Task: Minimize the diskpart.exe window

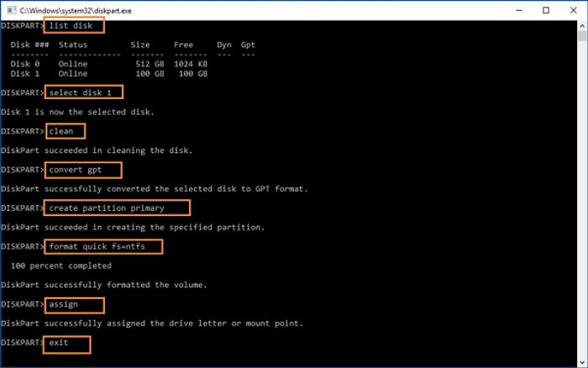Action: tap(519, 10)
